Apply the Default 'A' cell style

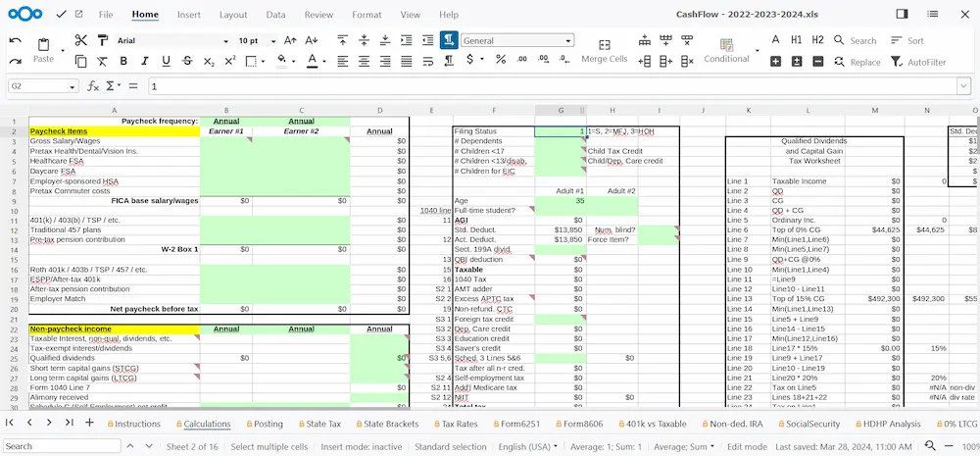tap(775, 40)
